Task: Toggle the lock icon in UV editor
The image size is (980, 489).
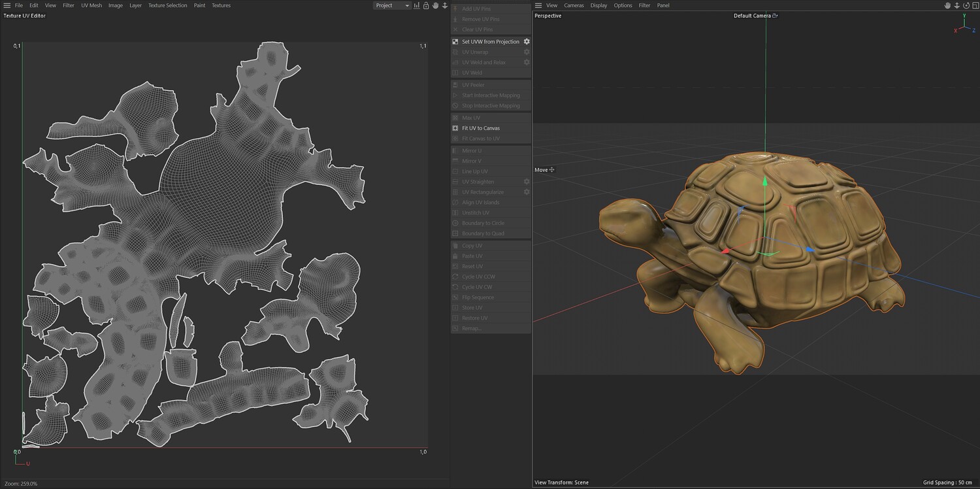Action: [426, 5]
